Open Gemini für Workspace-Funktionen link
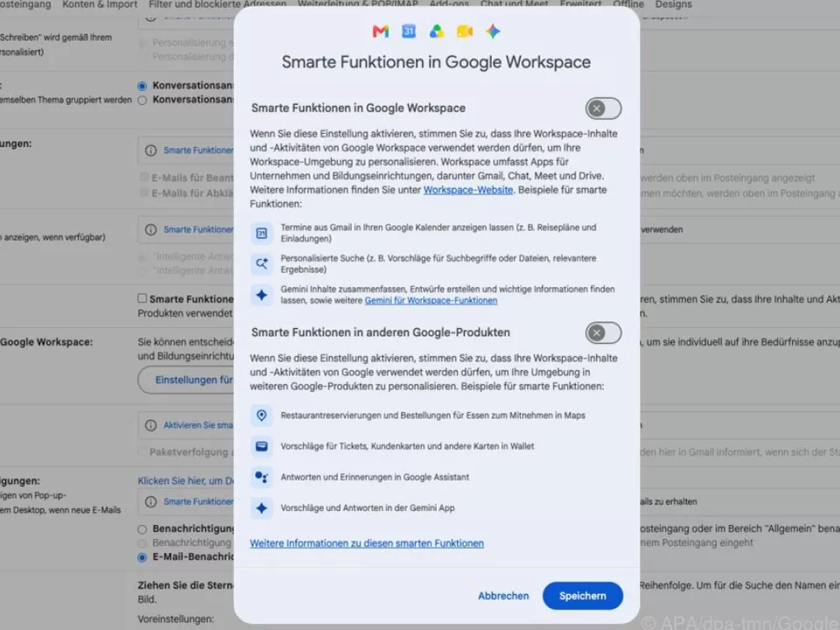 430,300
